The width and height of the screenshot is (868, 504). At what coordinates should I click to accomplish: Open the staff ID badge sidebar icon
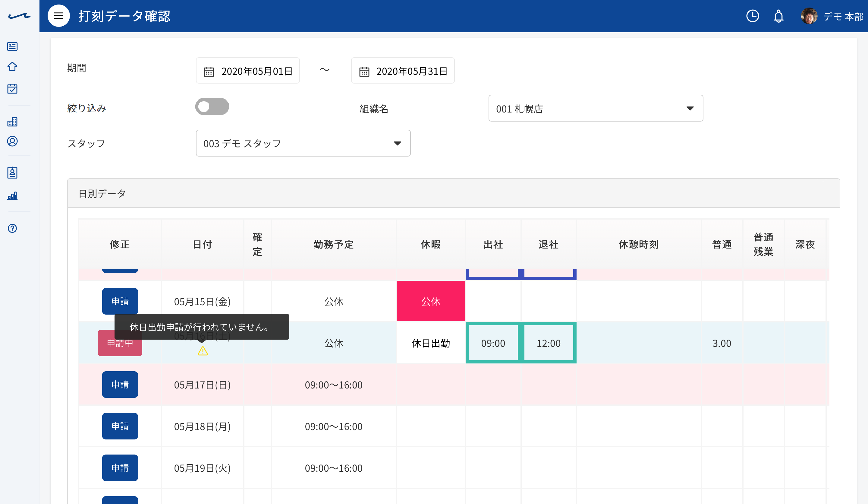pos(12,172)
